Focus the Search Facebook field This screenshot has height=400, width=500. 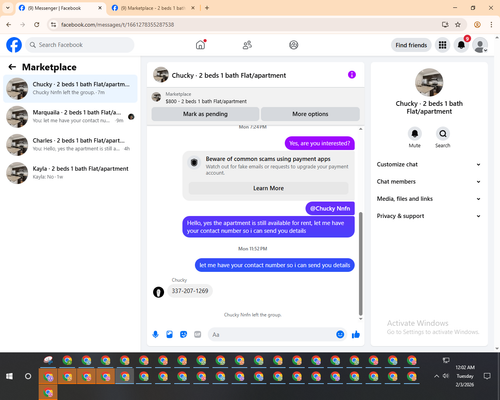tap(80, 45)
